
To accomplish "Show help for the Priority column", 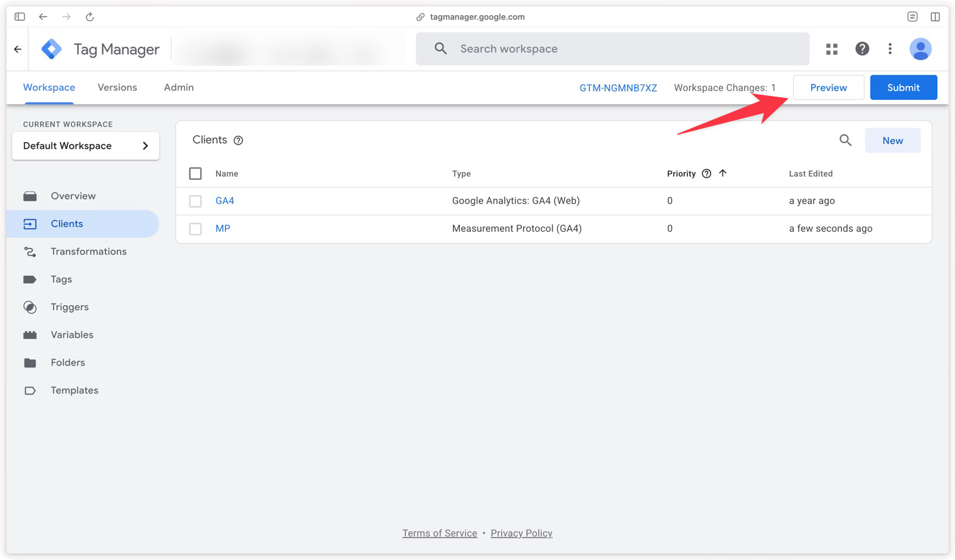I will tap(706, 174).
